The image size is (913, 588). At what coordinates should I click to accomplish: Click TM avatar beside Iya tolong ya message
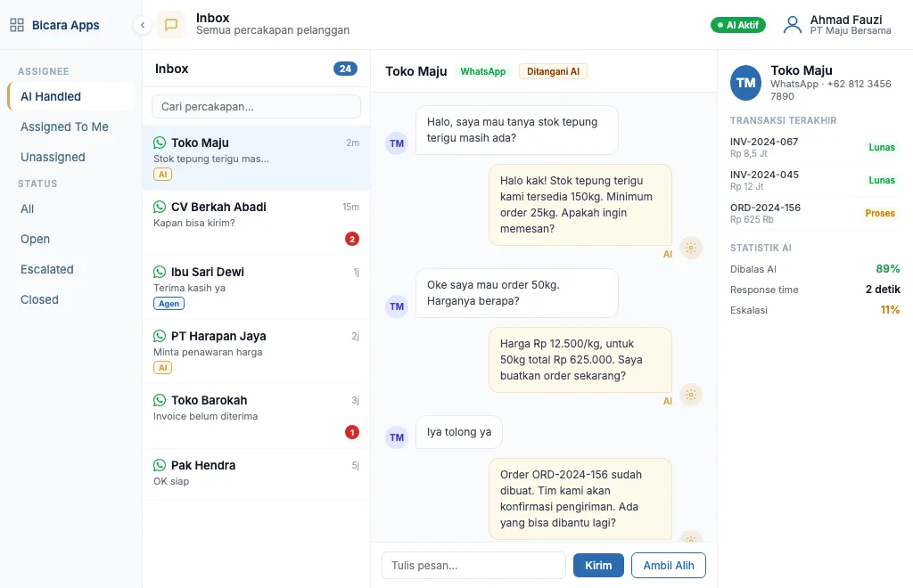tap(397, 437)
